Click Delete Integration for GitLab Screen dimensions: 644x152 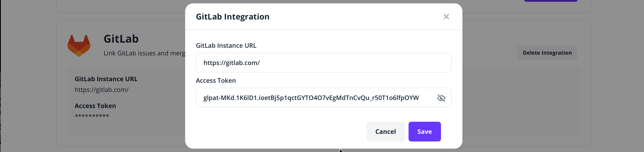coord(547,53)
